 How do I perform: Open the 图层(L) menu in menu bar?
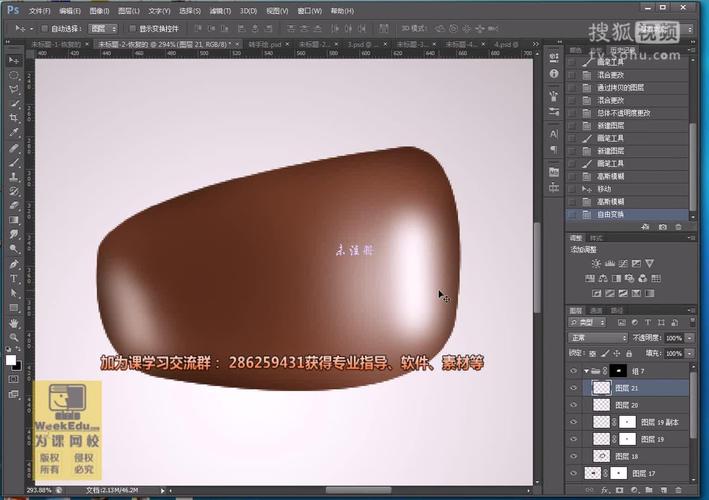127,10
